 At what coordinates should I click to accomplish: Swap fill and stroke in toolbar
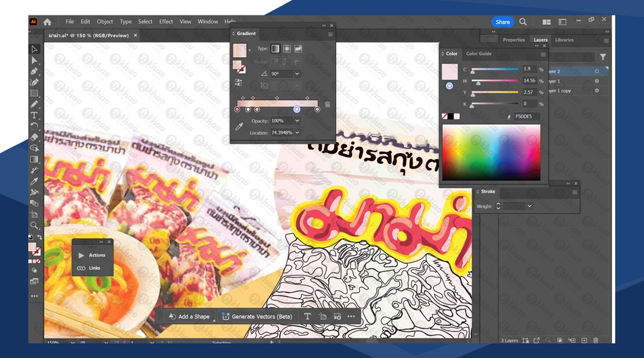(x=40, y=237)
